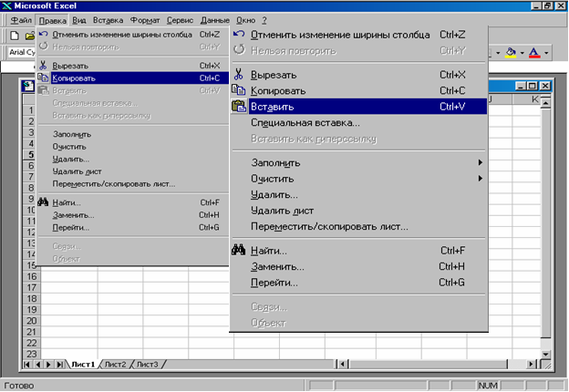Choose Заменить... in the smaller menu
The height and width of the screenshot is (392, 569).
133,215
